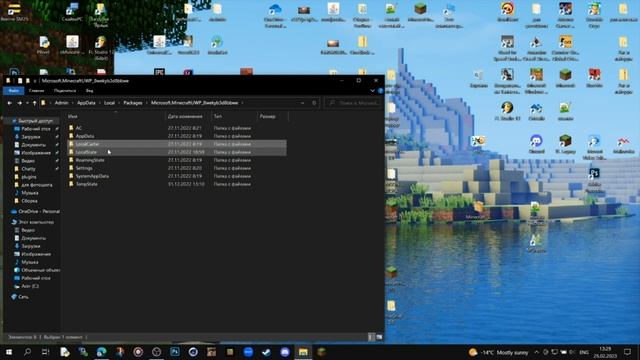Viewport: 640px width, 360px height.
Task: Go up one folder level
Action: click(35, 103)
